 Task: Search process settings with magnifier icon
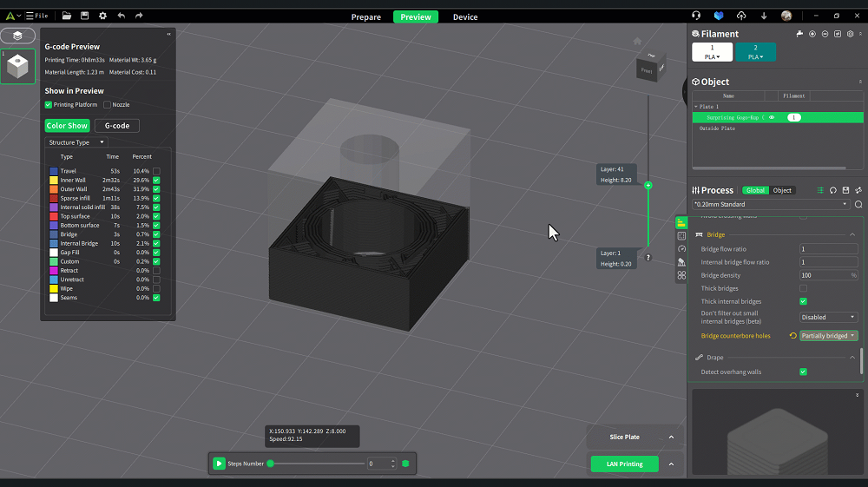pyautogui.click(x=858, y=205)
